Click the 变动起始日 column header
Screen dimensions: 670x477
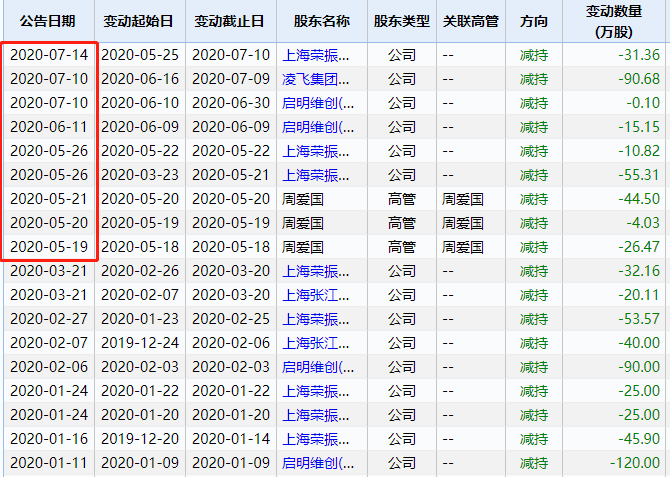click(138, 21)
